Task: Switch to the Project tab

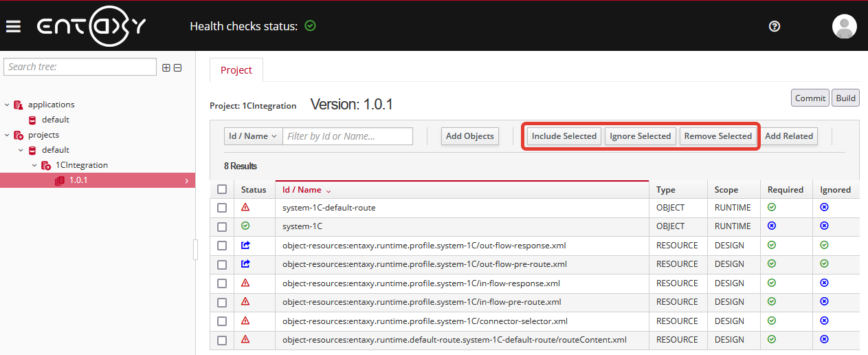Action: coord(236,70)
